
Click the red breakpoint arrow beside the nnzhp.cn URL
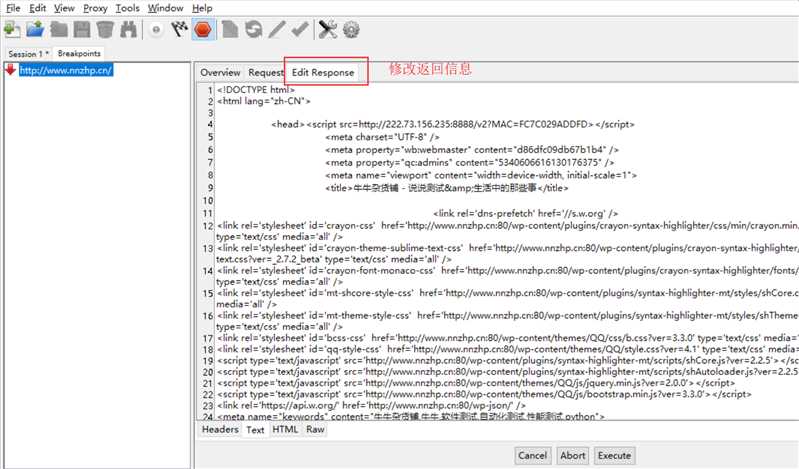click(x=11, y=69)
